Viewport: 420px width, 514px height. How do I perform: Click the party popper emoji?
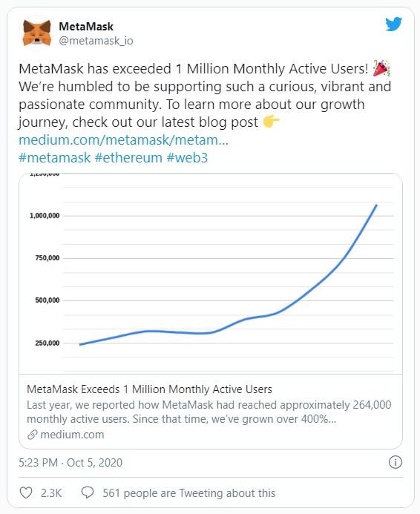coord(381,68)
